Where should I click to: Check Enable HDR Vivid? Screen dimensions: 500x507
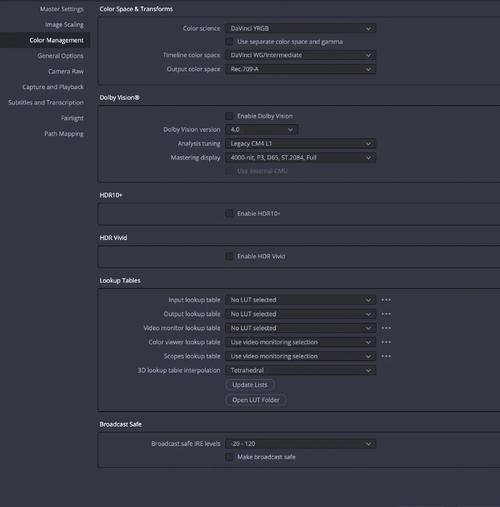tap(229, 256)
